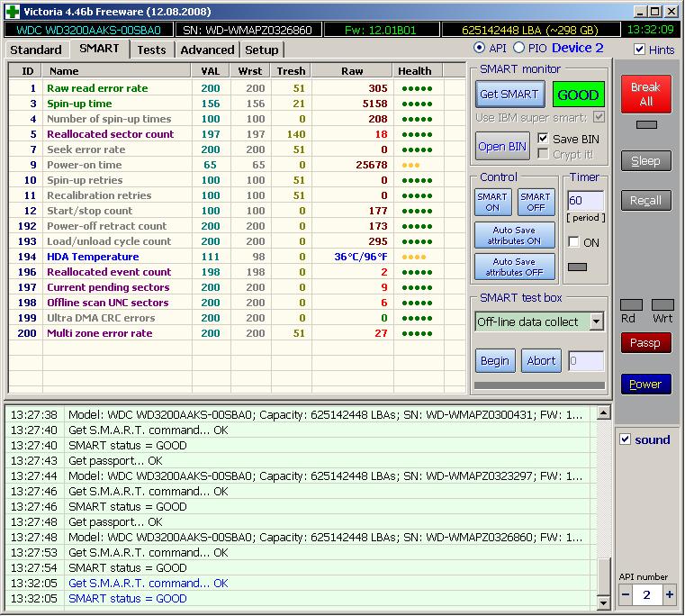Image resolution: width=685 pixels, height=616 pixels.
Task: Select the Reallocated sector count row
Action: coord(238,134)
